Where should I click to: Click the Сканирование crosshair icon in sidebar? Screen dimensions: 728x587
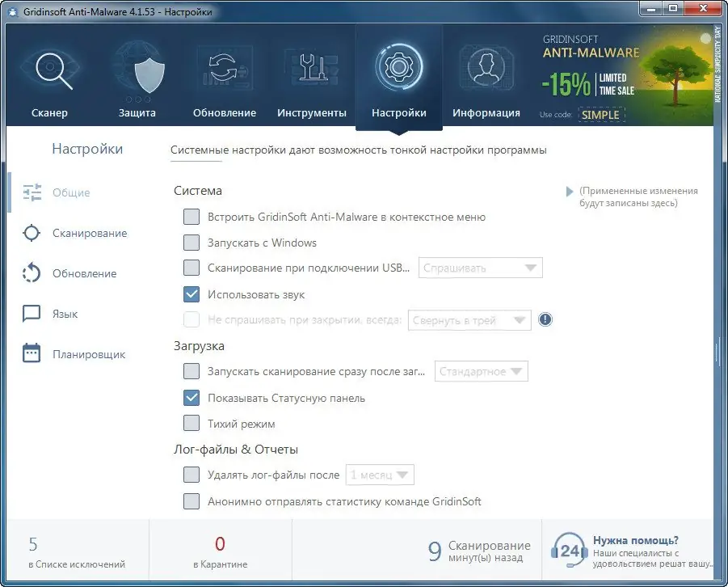(32, 233)
